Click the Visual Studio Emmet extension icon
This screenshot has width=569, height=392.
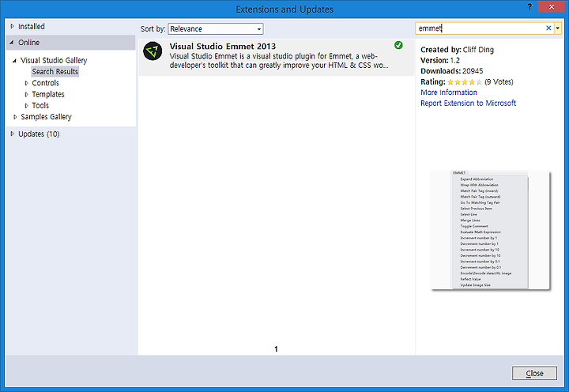(153, 51)
